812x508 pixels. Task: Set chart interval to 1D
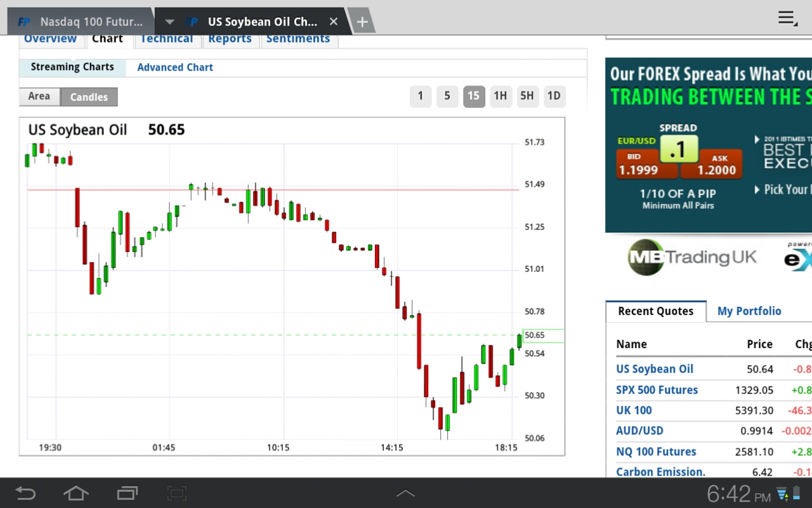(x=554, y=97)
